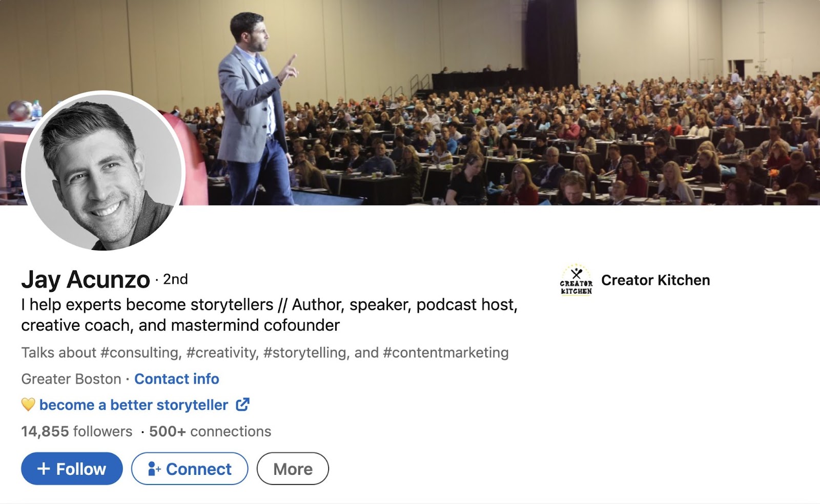Open the More options menu
The width and height of the screenshot is (820, 504).
click(293, 468)
